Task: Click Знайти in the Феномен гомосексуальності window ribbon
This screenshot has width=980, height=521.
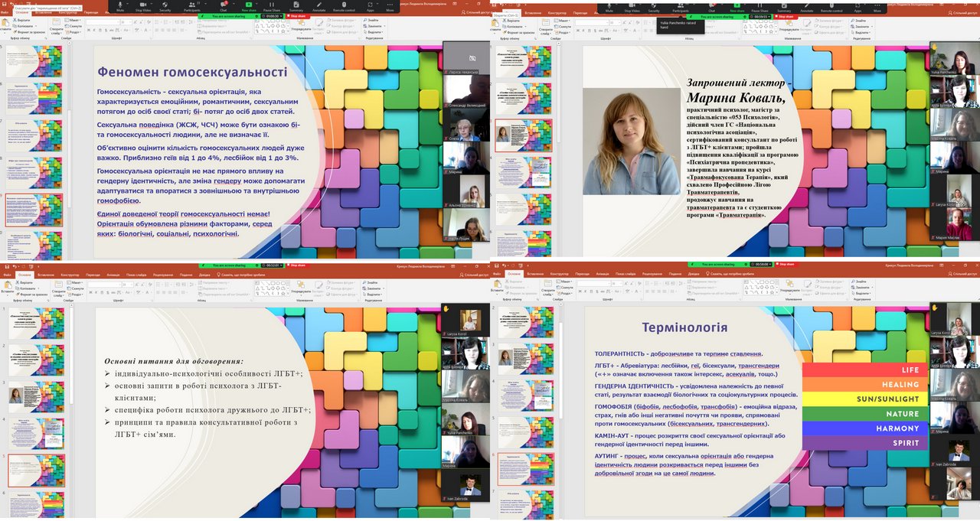Action: point(372,20)
